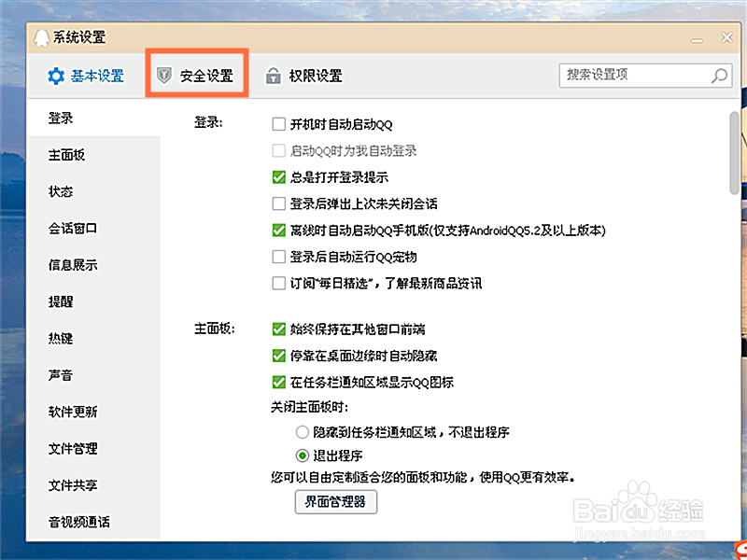Open the 声音 settings section

click(x=60, y=375)
